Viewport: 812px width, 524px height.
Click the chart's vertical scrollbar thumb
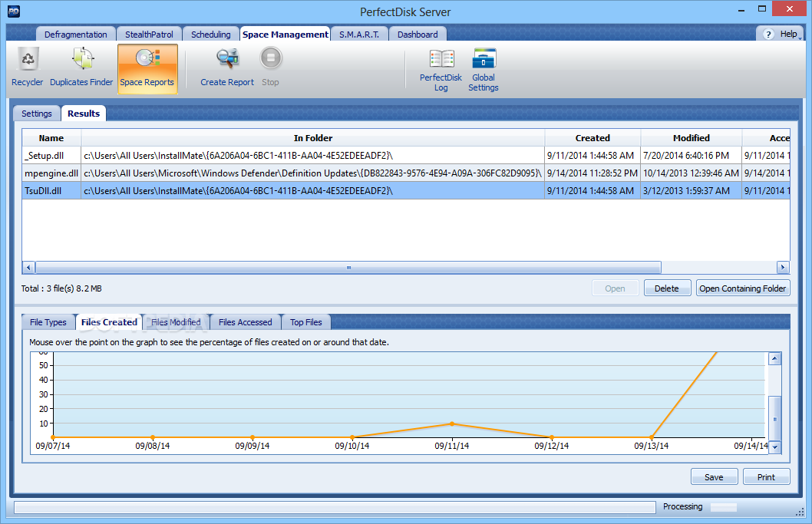point(774,418)
